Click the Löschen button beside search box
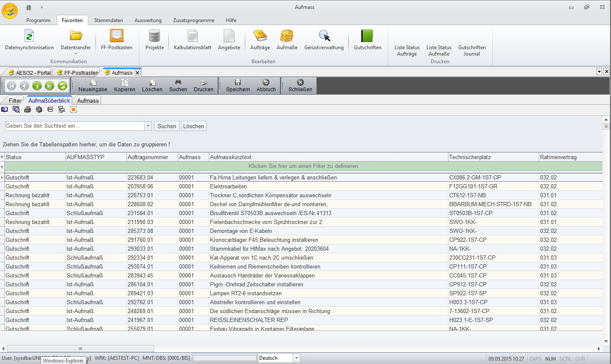The height and width of the screenshot is (364, 611). pyautogui.click(x=193, y=126)
